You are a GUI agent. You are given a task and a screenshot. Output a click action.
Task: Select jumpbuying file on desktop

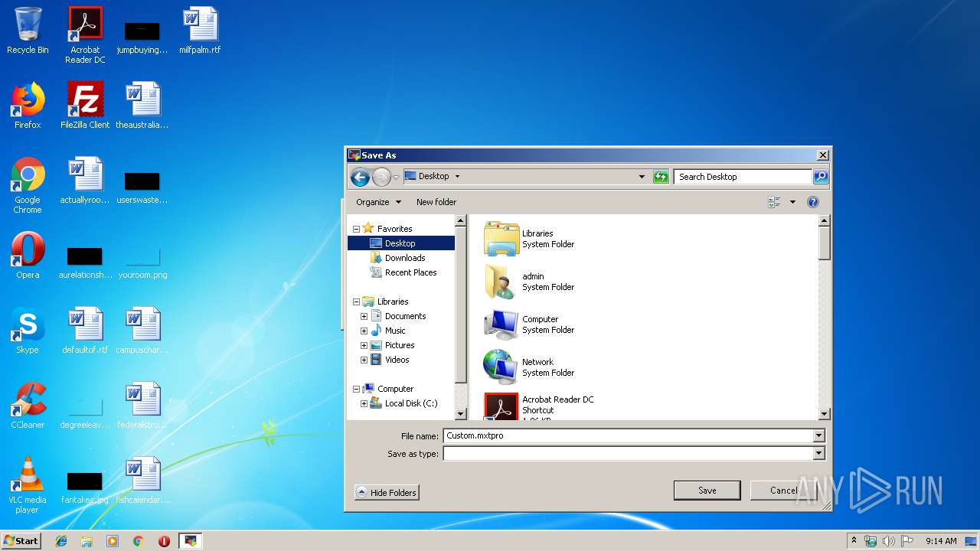click(x=142, y=37)
